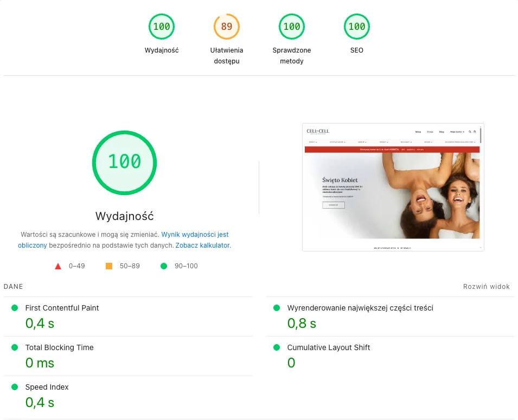The image size is (518, 420).
Task: Click green dot beside First Contentful Paint
Action: coord(15,308)
